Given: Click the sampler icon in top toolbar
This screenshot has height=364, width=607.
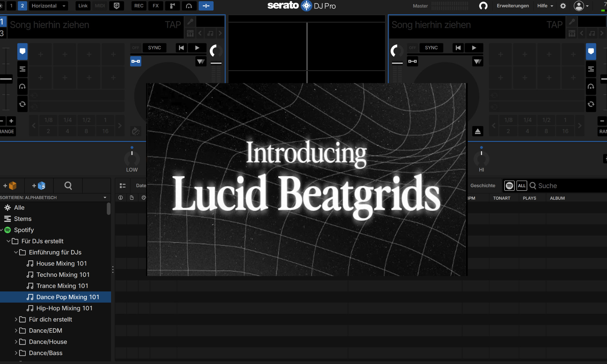Looking at the screenshot, I should [173, 6].
